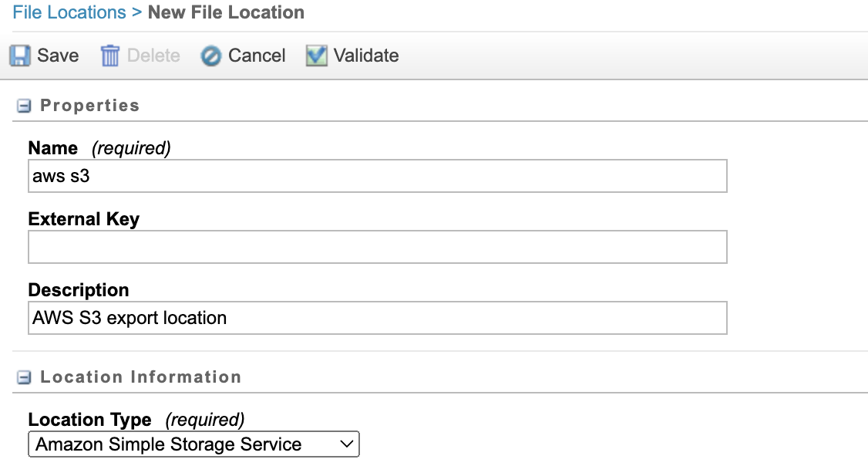Click into the empty External Key field
Image resolution: width=868 pixels, height=466 pixels.
(377, 247)
